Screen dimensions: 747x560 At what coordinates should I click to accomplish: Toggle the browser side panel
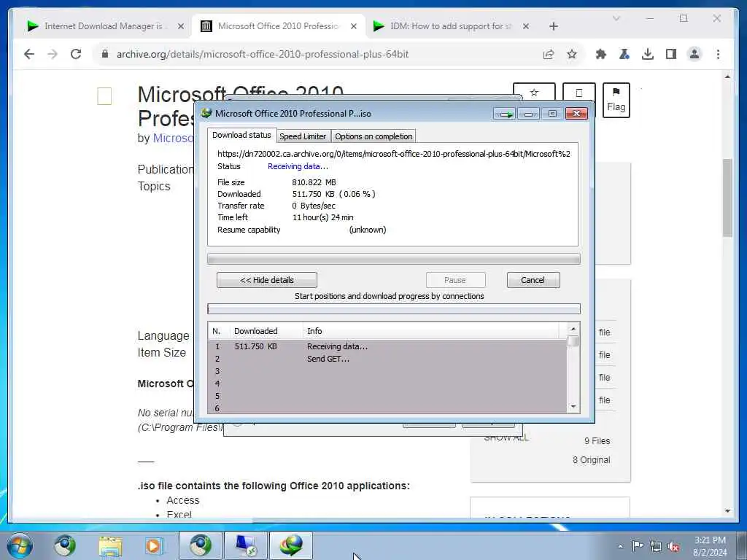671,54
